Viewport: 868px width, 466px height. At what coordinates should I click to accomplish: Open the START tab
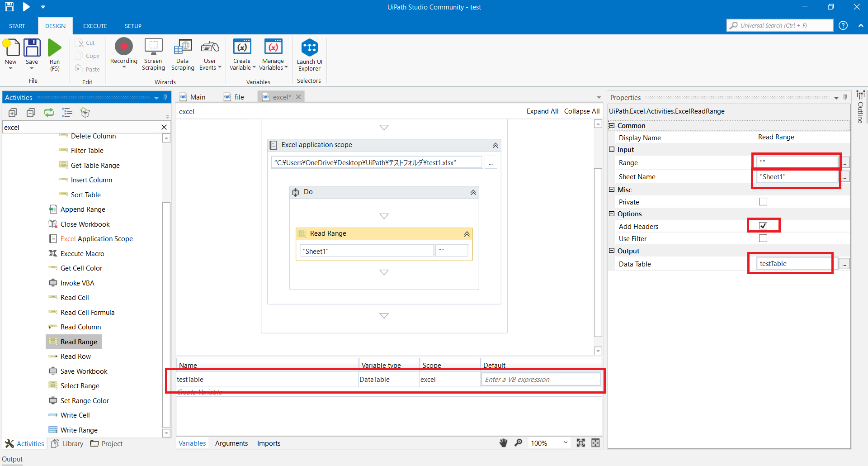pyautogui.click(x=17, y=26)
